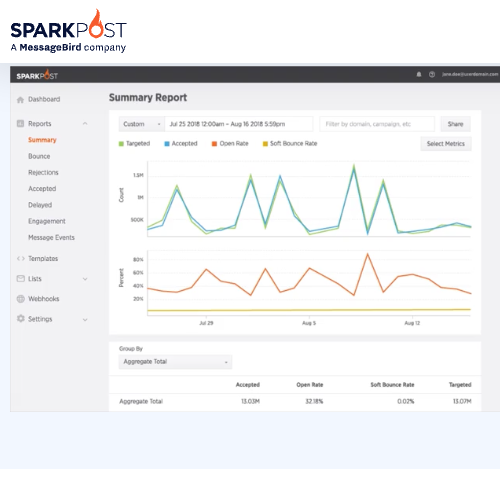Viewport: 500px width, 500px height.
Task: Collapse the Reports section chevron
Action: point(85,124)
